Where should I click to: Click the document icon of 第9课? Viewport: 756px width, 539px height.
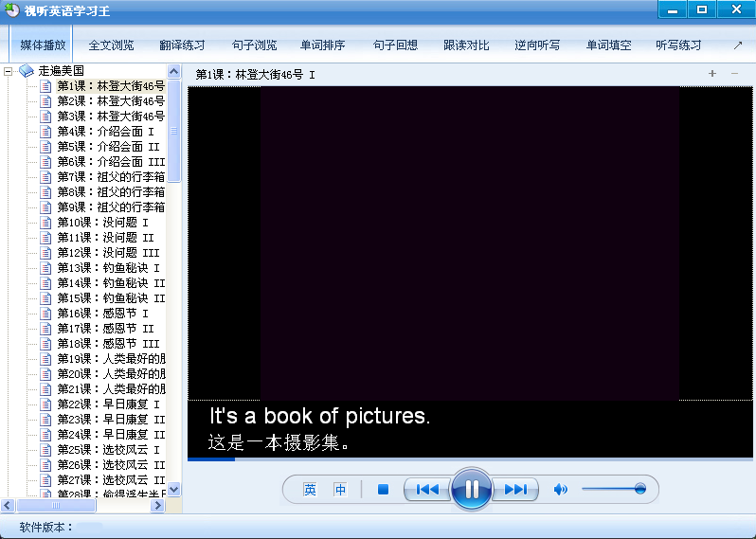tap(45, 207)
